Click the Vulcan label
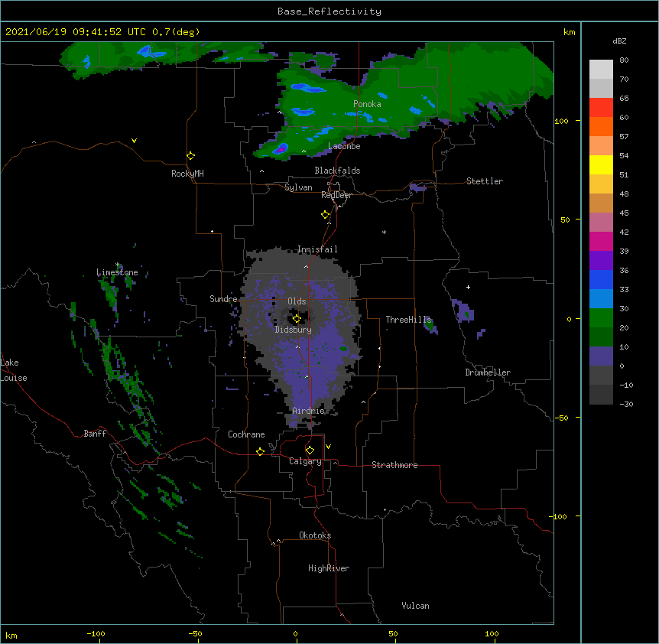659x644 pixels. 415,606
